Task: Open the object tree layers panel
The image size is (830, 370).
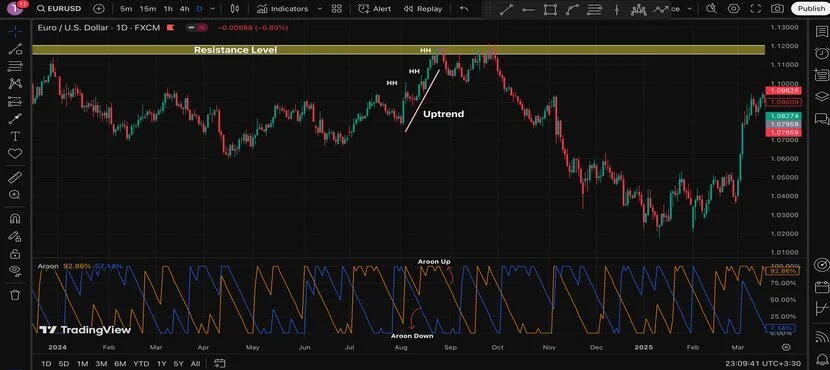Action: [822, 96]
